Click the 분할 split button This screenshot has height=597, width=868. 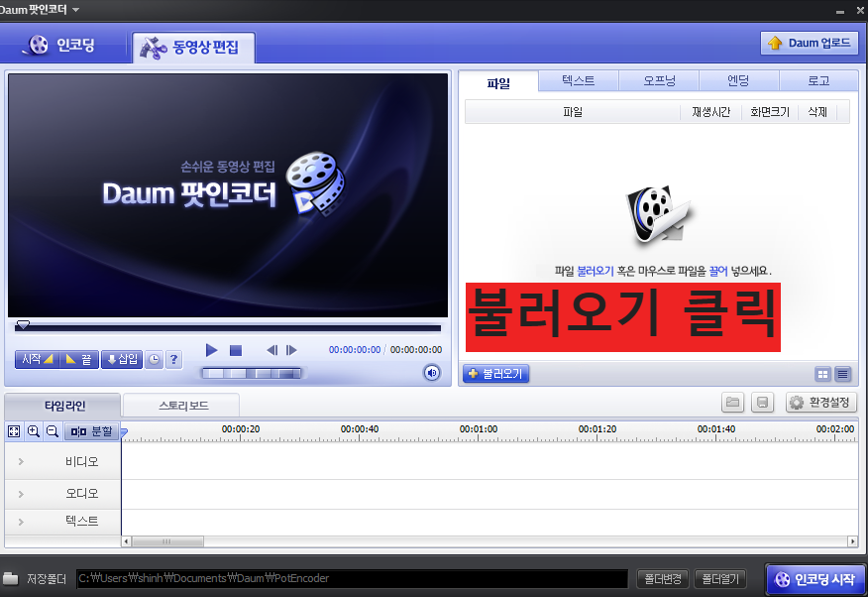pos(91,431)
